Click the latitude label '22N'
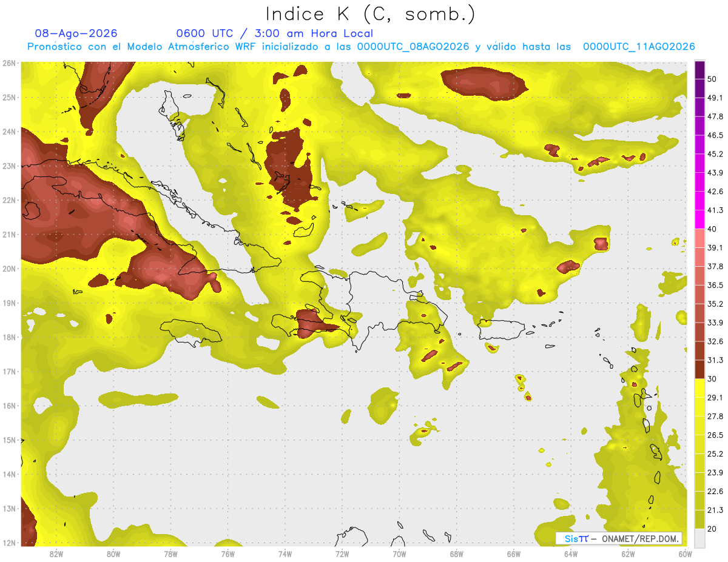Screen dimensions: 728x562 (x=9, y=200)
